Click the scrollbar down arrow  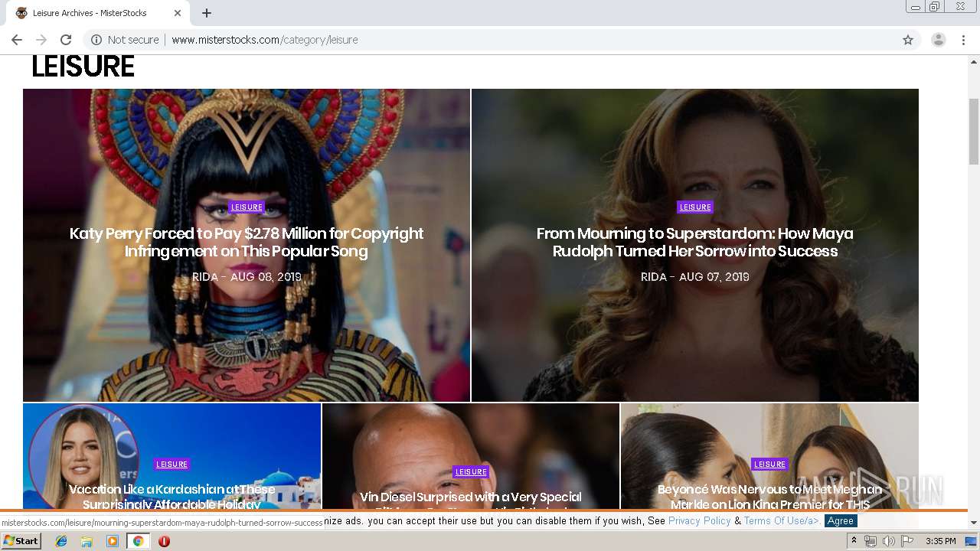point(974,523)
